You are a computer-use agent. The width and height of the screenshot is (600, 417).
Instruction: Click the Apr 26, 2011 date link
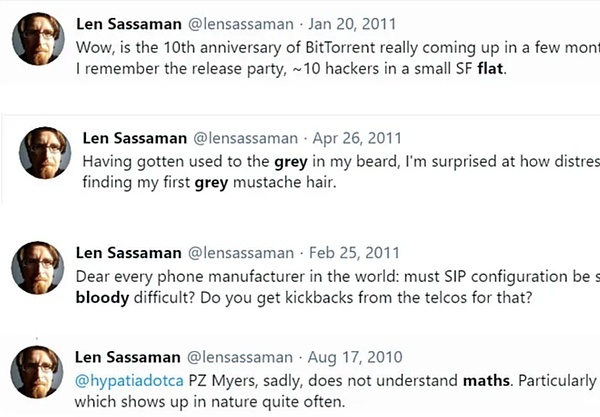356,138
